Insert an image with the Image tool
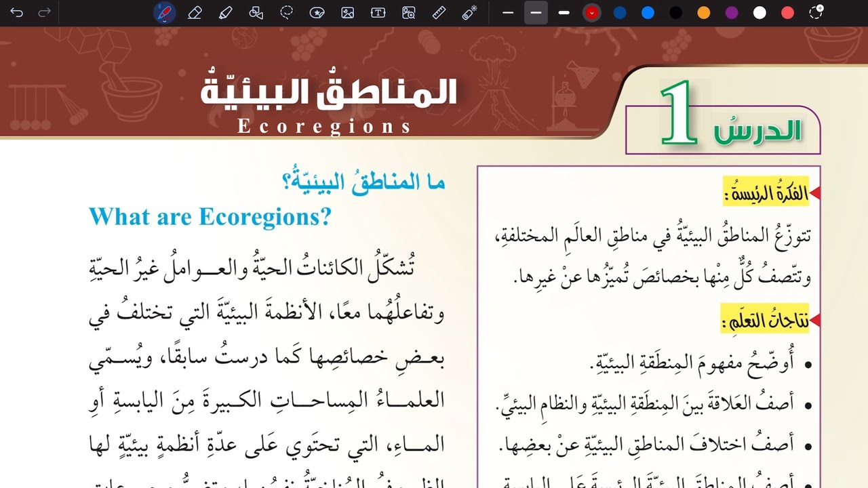The height and width of the screenshot is (488, 868). pyautogui.click(x=348, y=12)
